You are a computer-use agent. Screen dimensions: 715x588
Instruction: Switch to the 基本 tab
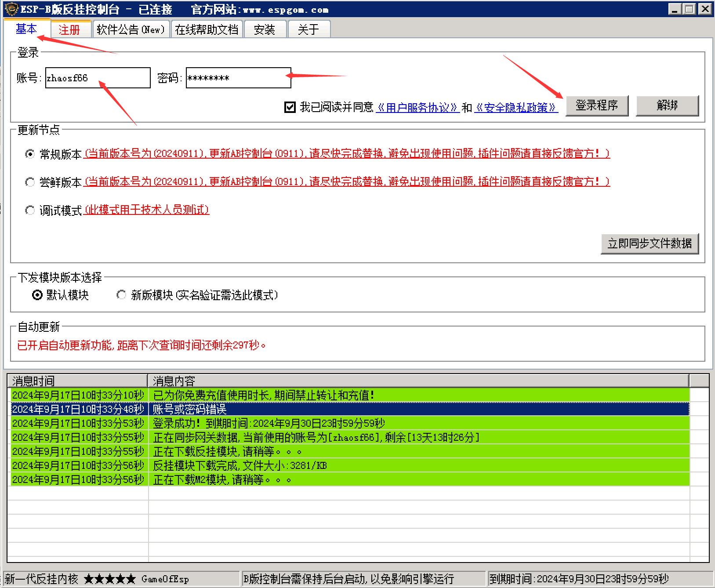point(26,29)
